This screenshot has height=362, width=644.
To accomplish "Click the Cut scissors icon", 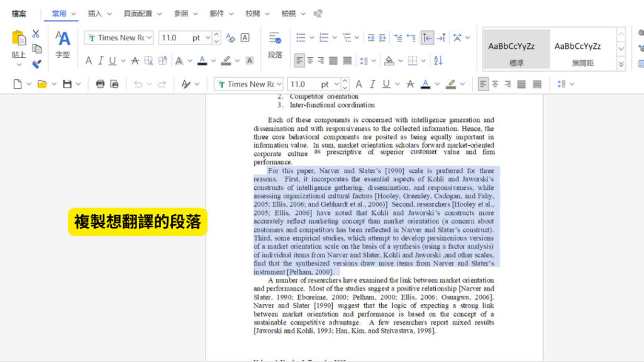I will click(x=36, y=34).
